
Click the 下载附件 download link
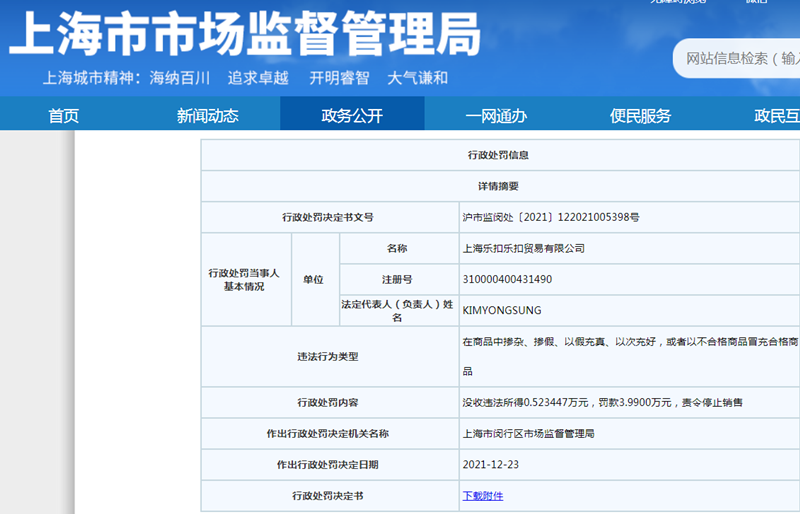point(483,496)
